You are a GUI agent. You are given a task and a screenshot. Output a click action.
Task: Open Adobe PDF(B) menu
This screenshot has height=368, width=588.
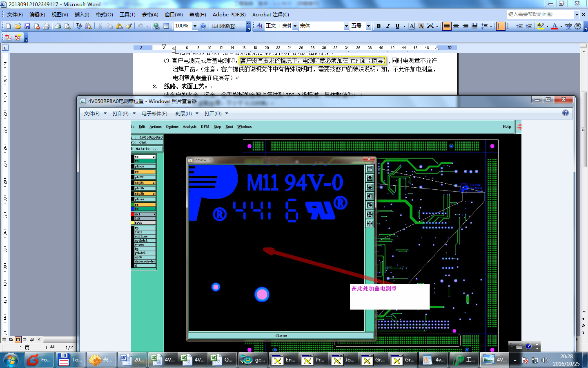click(229, 15)
